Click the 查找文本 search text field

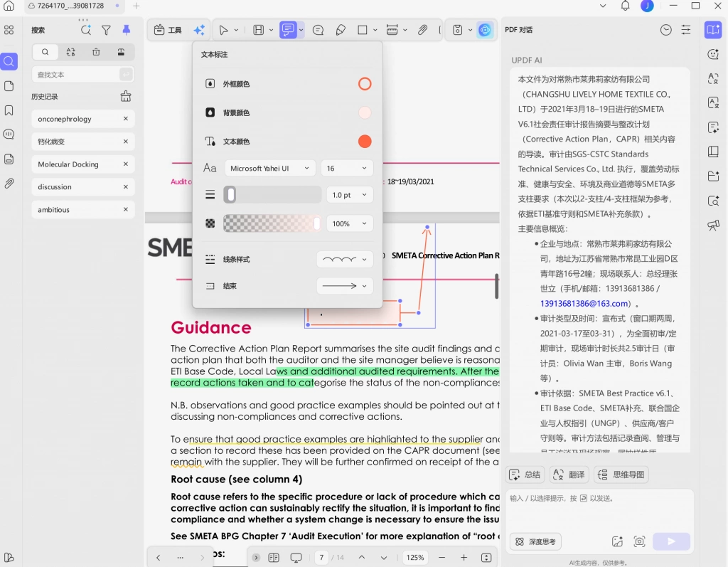point(75,75)
